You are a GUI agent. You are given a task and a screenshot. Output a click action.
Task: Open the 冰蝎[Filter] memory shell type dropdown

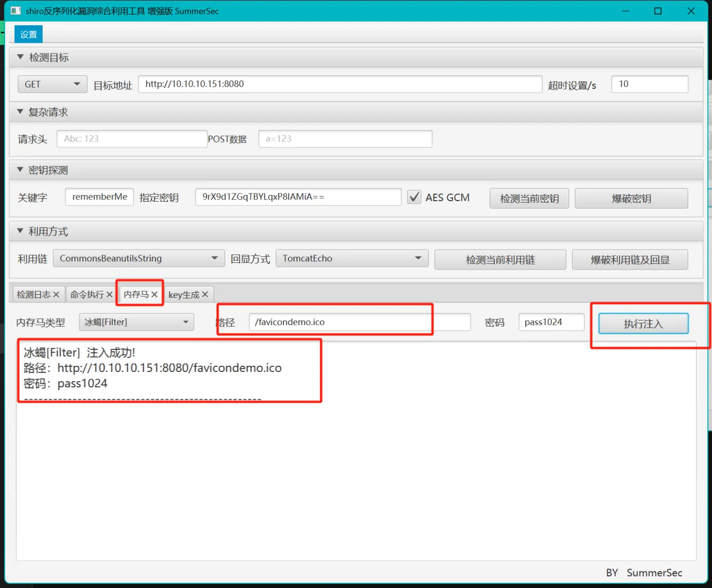tap(136, 322)
